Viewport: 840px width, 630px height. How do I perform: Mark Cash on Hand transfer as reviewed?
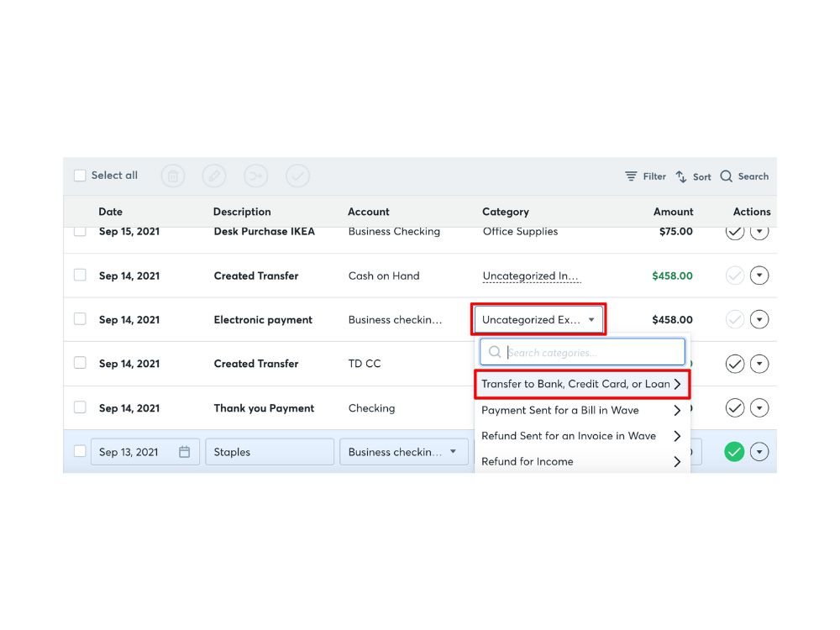click(x=734, y=276)
